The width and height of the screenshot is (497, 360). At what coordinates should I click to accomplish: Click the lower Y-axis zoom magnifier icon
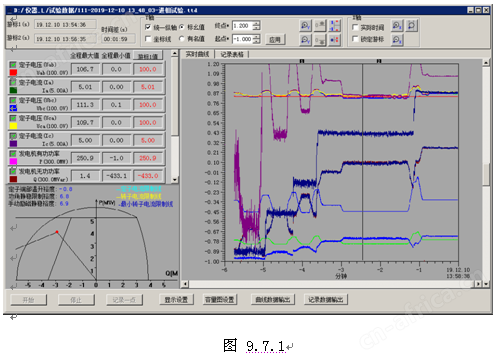(306, 40)
